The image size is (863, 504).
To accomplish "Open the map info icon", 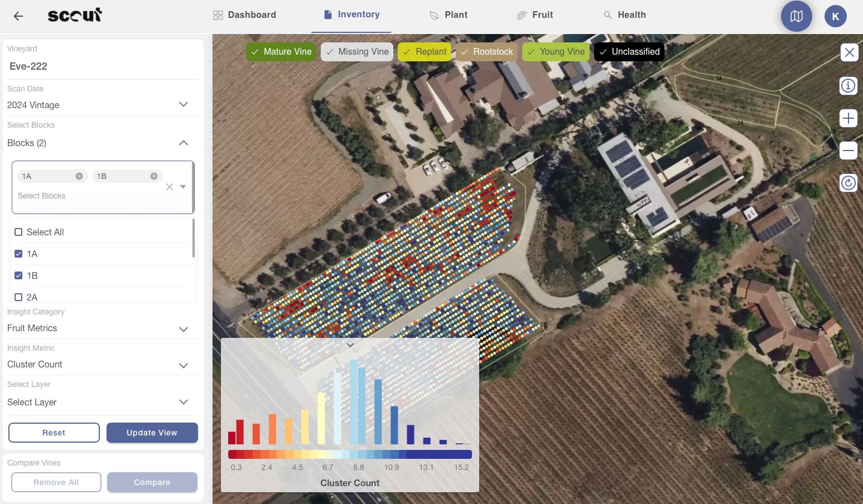I will (x=848, y=86).
